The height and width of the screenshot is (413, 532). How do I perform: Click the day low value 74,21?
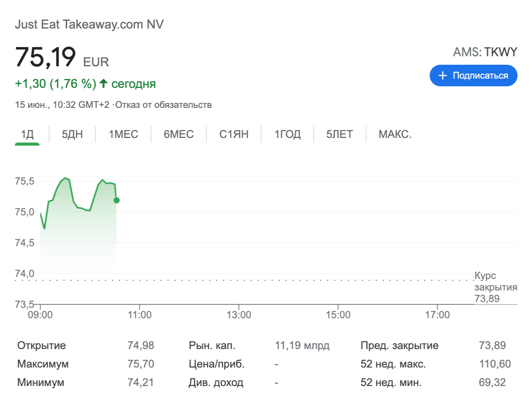141,382
